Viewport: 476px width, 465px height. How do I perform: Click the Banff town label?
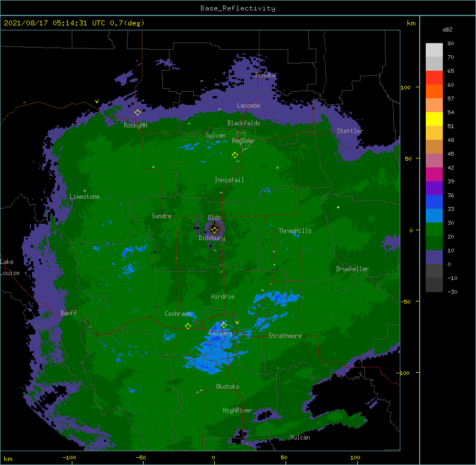click(x=68, y=313)
